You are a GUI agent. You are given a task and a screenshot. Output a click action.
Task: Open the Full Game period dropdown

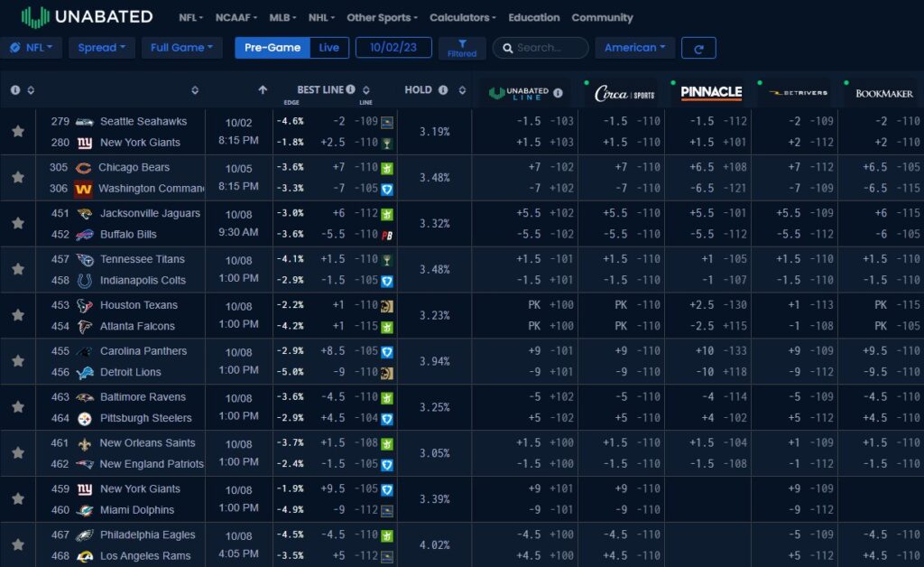pos(181,48)
